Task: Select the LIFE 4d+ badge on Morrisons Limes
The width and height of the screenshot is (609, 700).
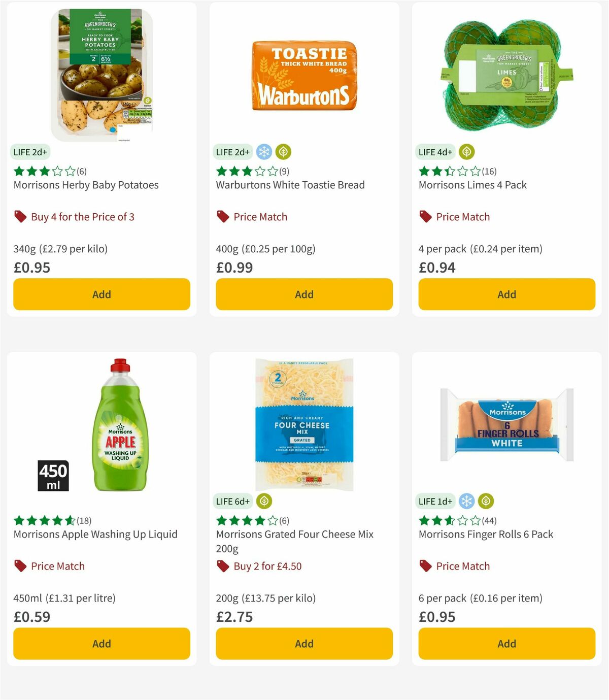Action: tap(434, 151)
